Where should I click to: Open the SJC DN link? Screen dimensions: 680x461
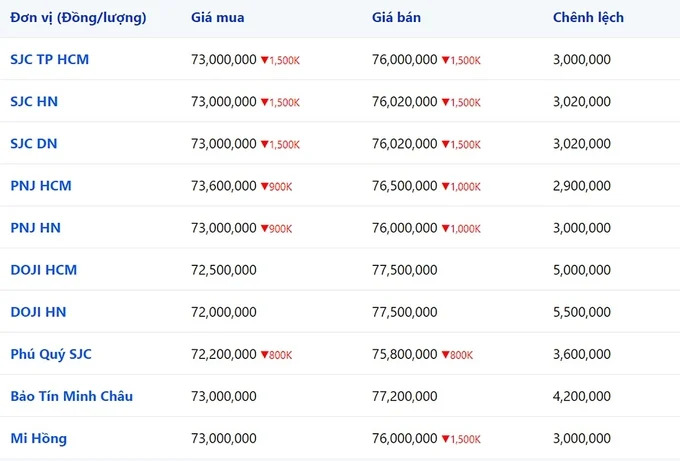(x=34, y=144)
